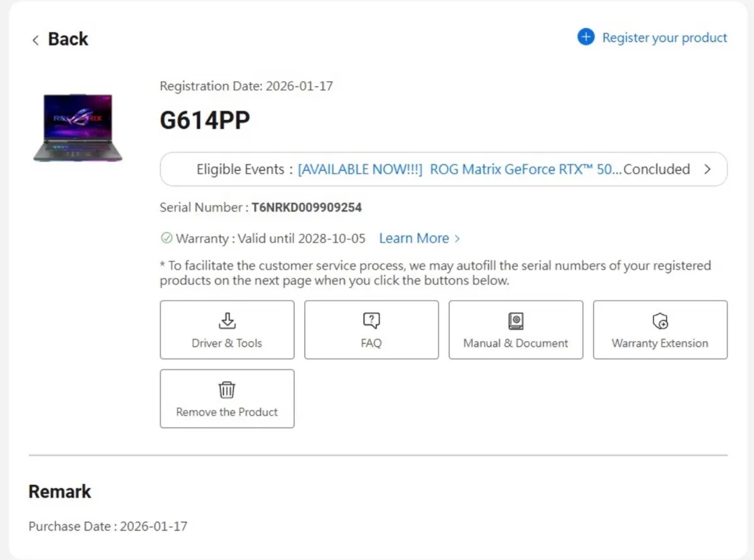Open the ROG Matrix GeForce RTX event link
The width and height of the screenshot is (754, 560).
pos(459,170)
